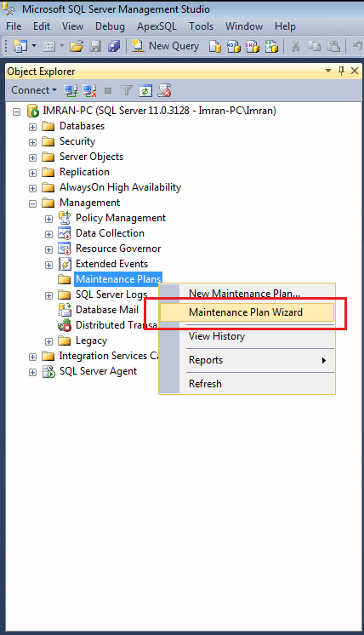
Task: Open Reports submenu in context menu
Action: pyautogui.click(x=247, y=360)
